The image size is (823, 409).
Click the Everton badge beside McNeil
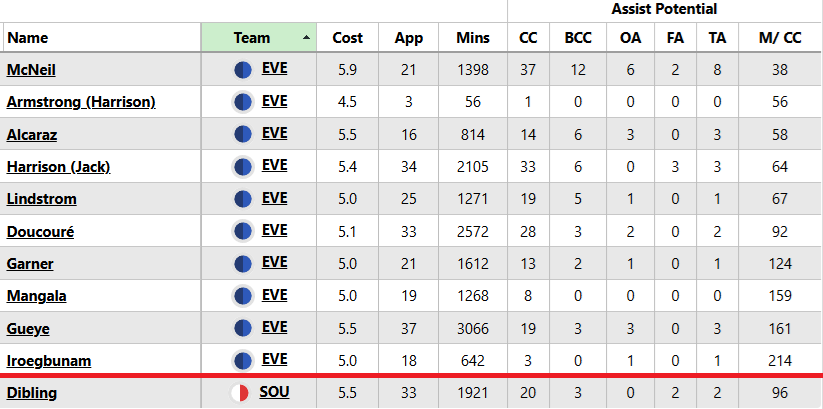coord(242,69)
